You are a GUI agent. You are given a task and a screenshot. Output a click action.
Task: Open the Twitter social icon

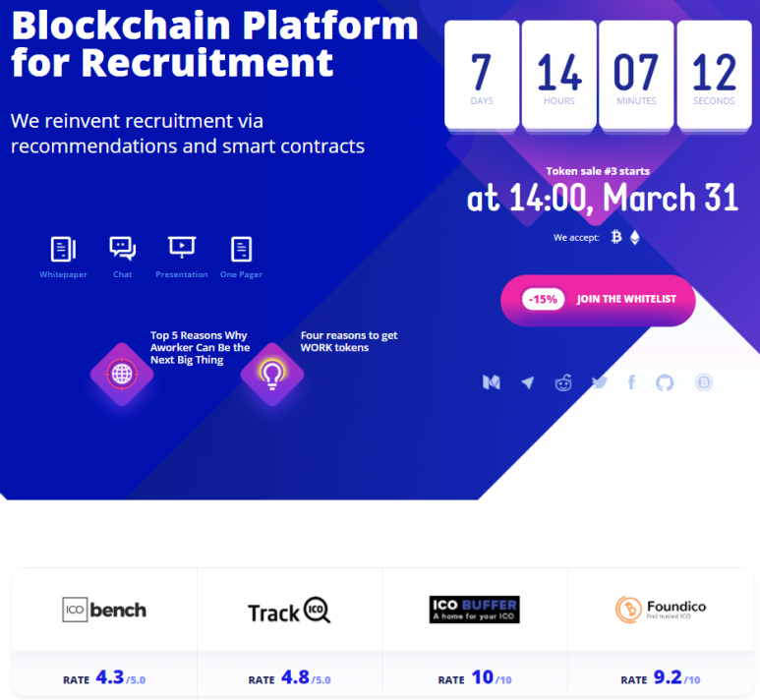(600, 382)
